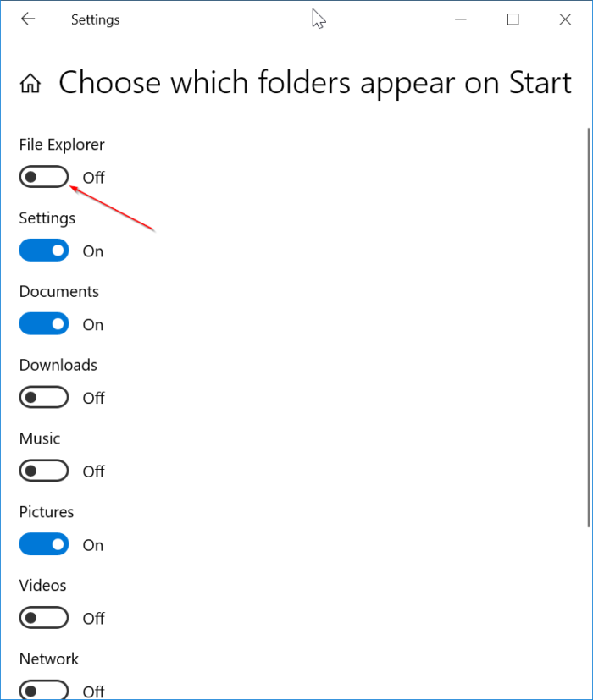Click the On label beside Documents
Viewport: 593px width, 700px height.
(x=92, y=323)
